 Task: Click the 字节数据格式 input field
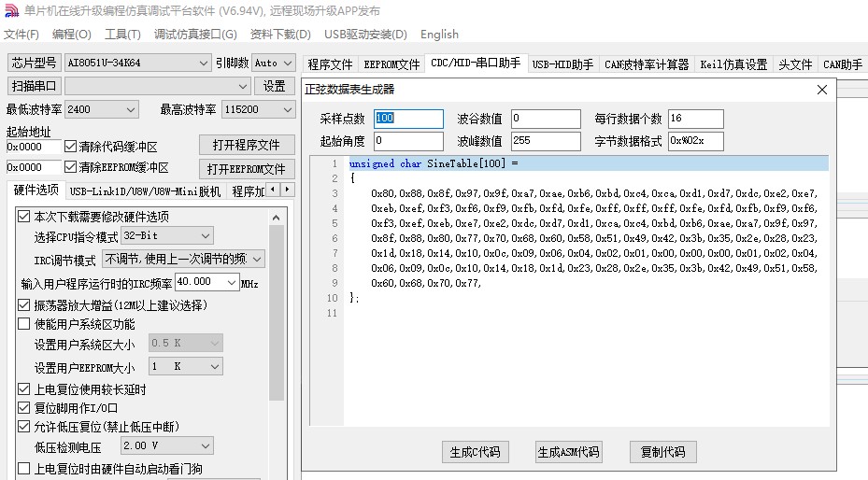(696, 141)
